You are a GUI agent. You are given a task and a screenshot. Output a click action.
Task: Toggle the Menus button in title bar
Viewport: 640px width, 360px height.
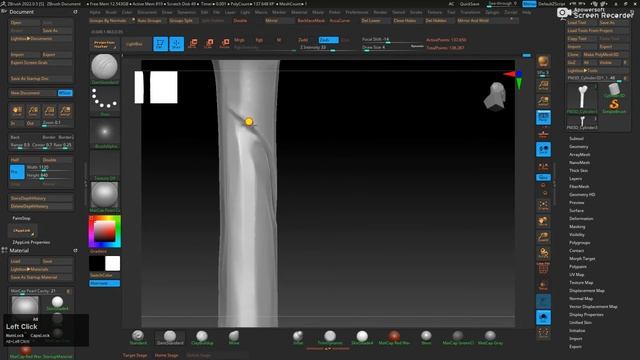529,4
